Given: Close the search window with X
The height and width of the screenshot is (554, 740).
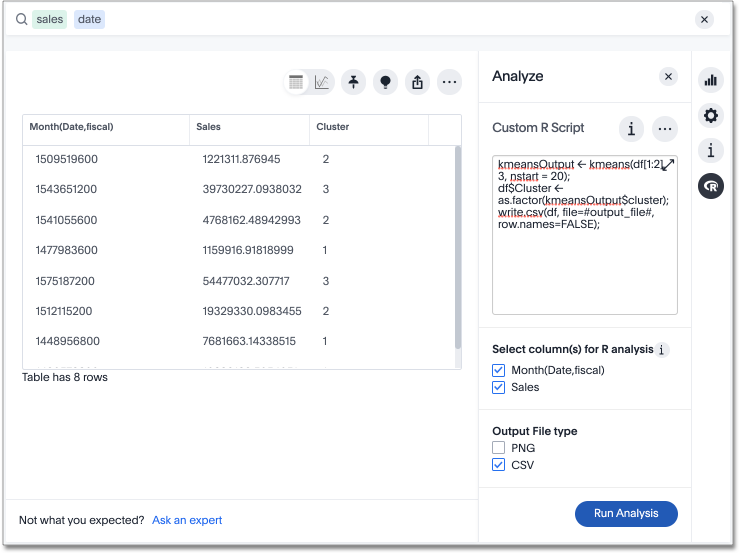Looking at the screenshot, I should pos(704,20).
